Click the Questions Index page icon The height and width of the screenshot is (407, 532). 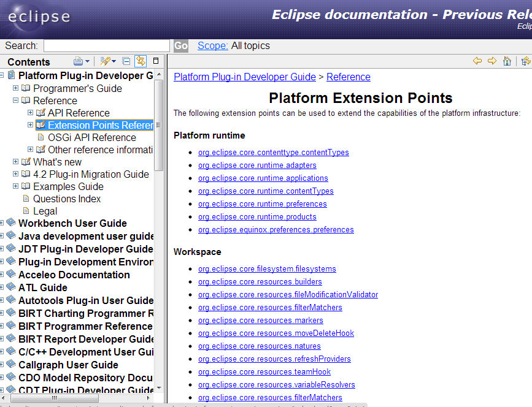click(x=26, y=199)
